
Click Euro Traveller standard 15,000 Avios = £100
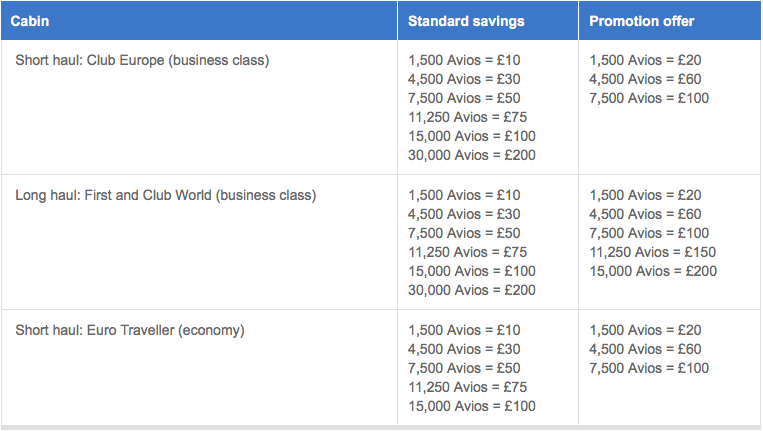472,406
